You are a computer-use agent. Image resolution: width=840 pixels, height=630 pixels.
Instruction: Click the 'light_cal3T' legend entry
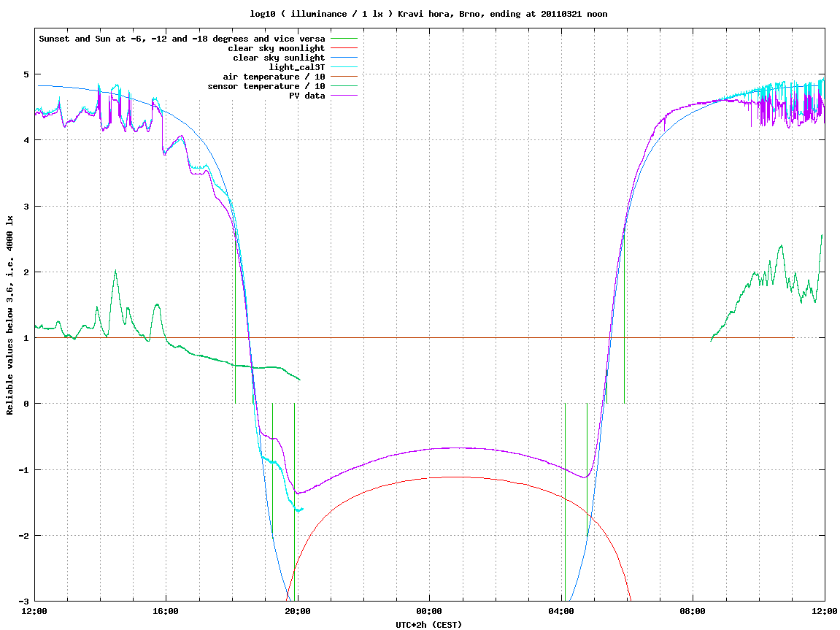click(297, 67)
